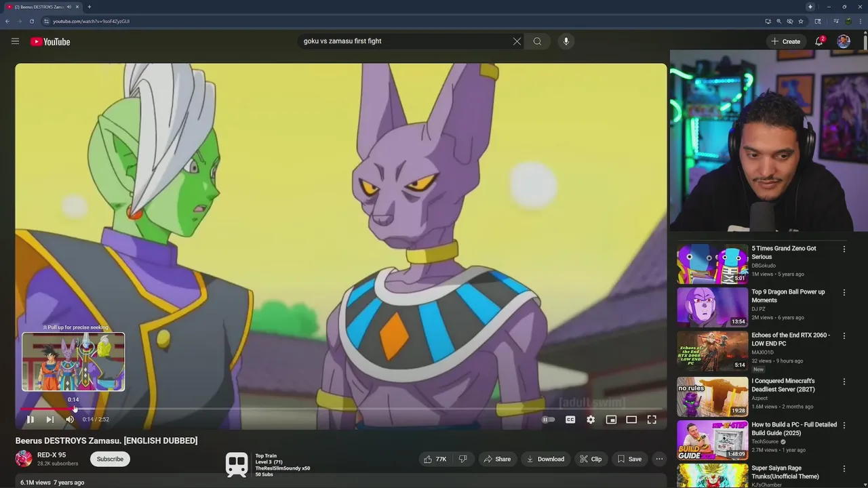Image resolution: width=868 pixels, height=488 pixels.
Task: Skip to the next video
Action: (x=50, y=420)
